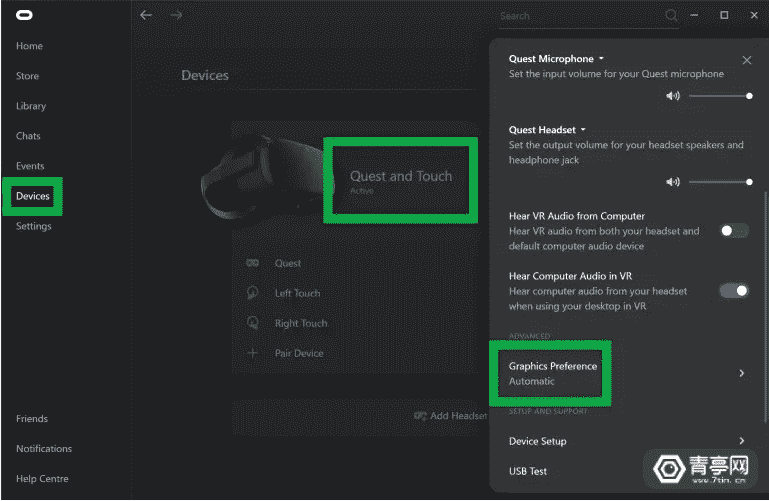769x501 pixels.
Task: Click the Quest headset thumbnail image
Action: coord(266,176)
